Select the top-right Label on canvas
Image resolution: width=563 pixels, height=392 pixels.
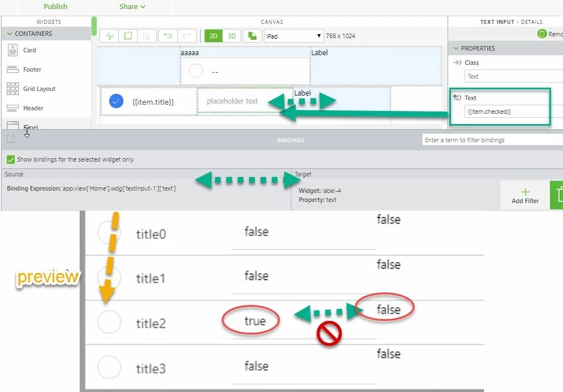pyautogui.click(x=320, y=52)
